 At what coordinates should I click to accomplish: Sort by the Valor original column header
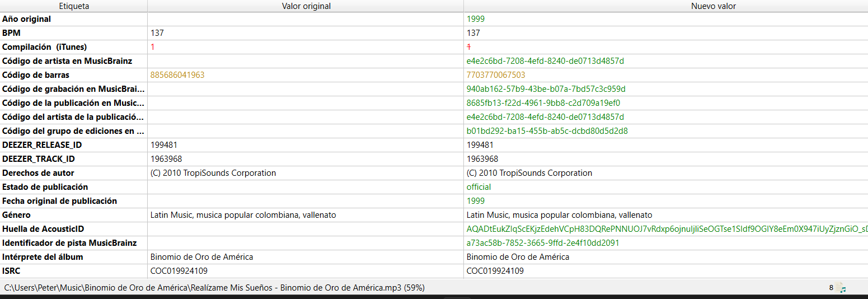[x=306, y=6]
